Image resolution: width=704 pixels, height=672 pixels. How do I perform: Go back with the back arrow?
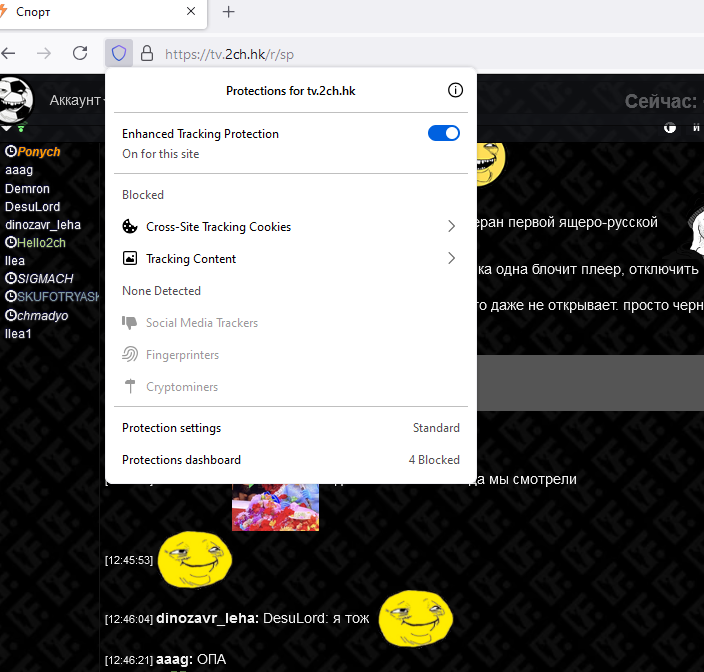click(x=8, y=53)
